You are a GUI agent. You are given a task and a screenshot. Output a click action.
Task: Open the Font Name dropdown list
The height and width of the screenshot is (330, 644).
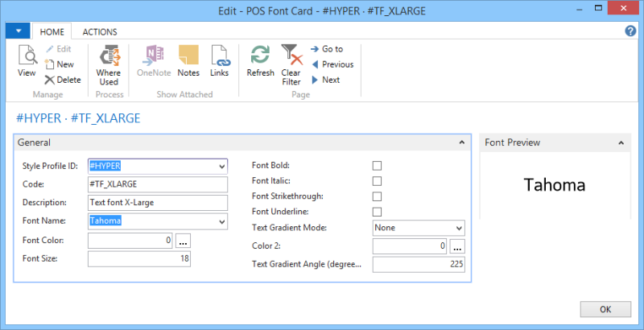[x=222, y=221]
